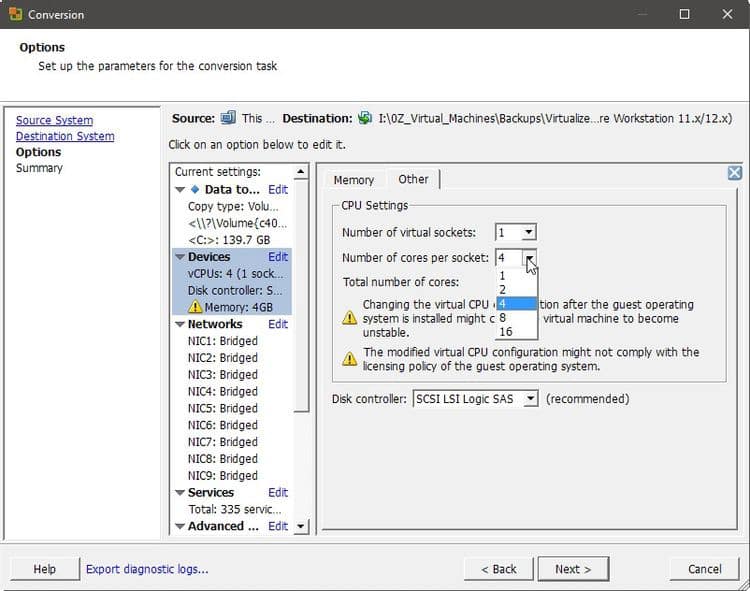Screen dimensions: 750x591
Task: Click the Conversion app icon in title bar
Action: (x=15, y=14)
